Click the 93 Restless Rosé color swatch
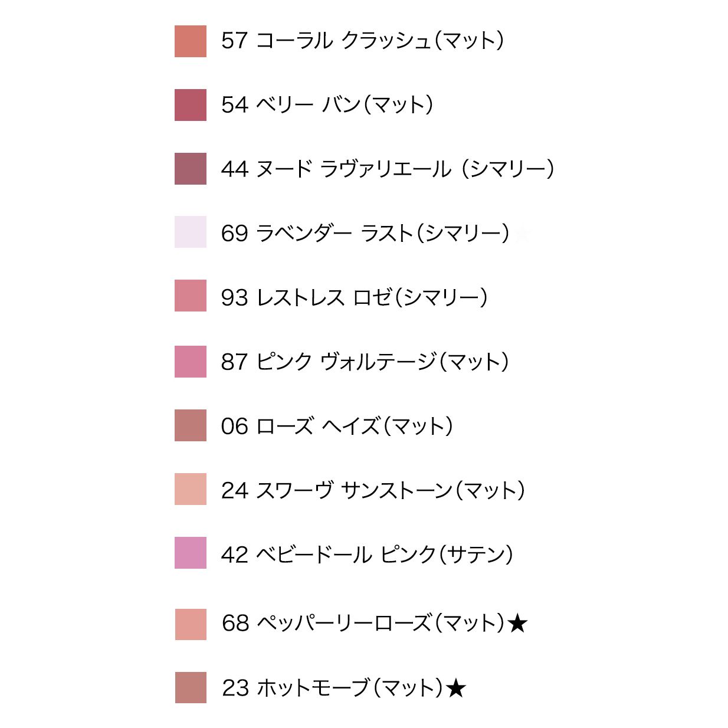This screenshot has width=728, height=728. click(190, 296)
